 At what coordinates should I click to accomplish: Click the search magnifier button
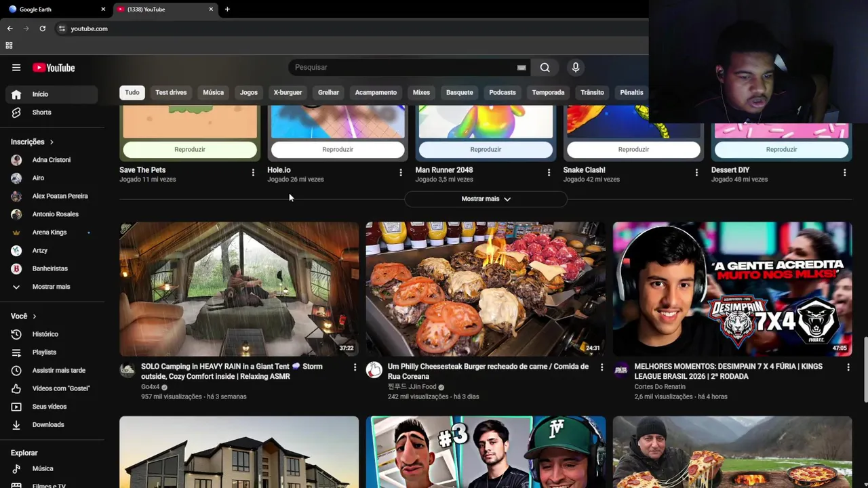545,67
